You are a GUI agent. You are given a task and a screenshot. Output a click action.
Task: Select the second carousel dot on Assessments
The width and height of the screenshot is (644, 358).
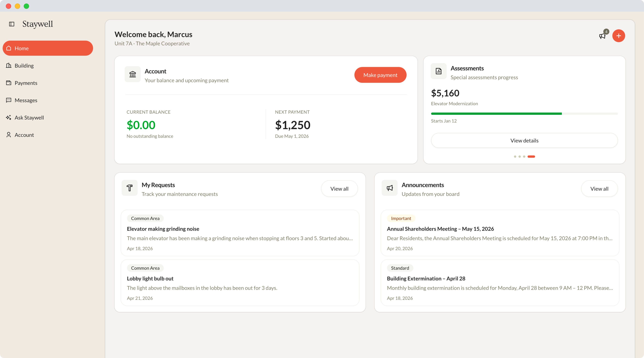pyautogui.click(x=520, y=157)
